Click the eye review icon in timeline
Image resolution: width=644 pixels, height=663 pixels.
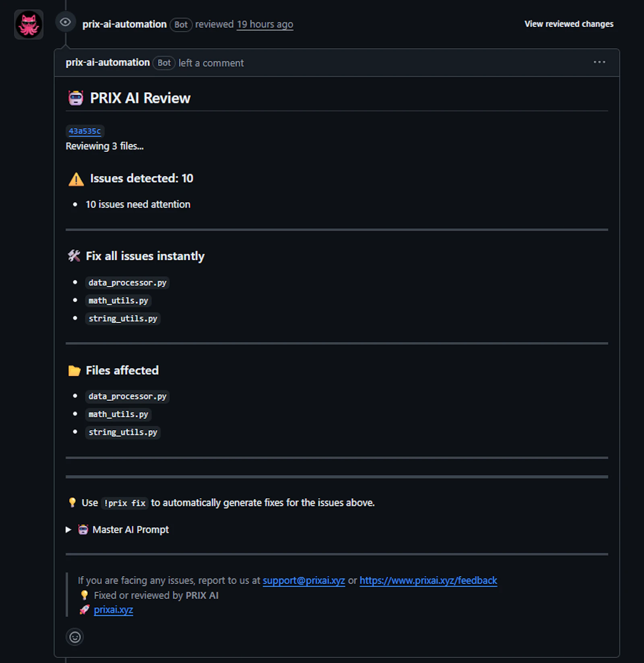[x=65, y=22]
